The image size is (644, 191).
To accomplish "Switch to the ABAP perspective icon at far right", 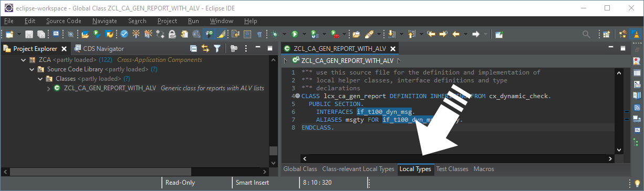I will pyautogui.click(x=636, y=34).
